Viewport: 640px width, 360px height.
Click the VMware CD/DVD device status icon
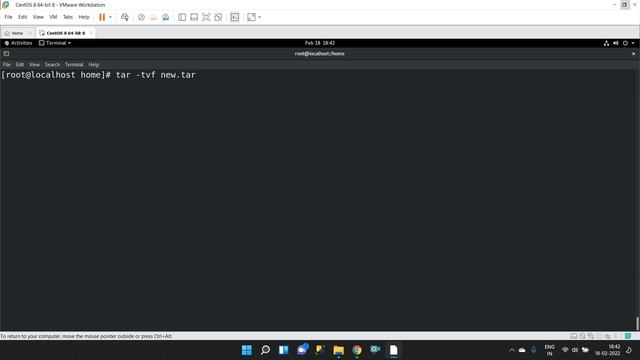point(582,336)
